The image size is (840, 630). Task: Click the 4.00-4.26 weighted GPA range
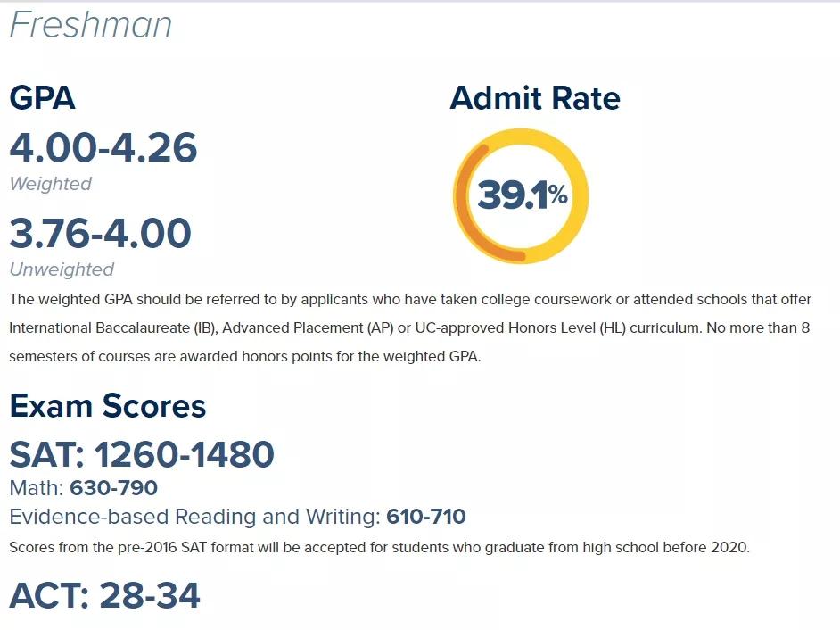click(x=103, y=147)
